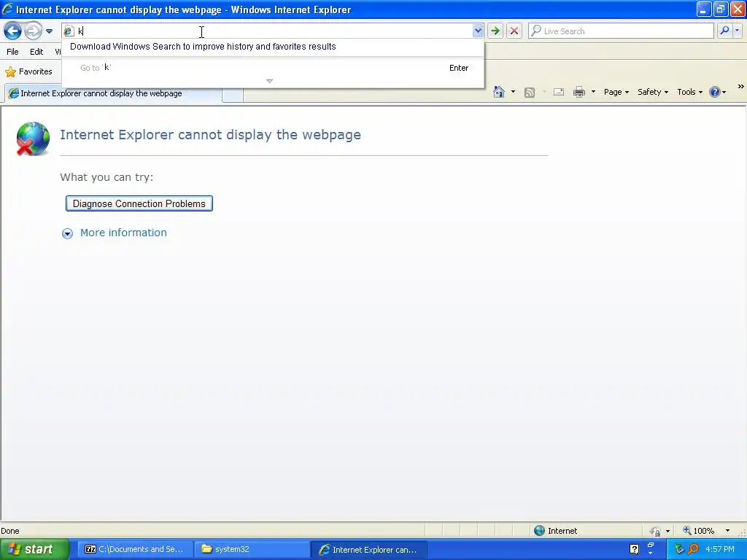Screen dimensions: 747x560
Task: Open the Page menu
Action: tap(616, 92)
